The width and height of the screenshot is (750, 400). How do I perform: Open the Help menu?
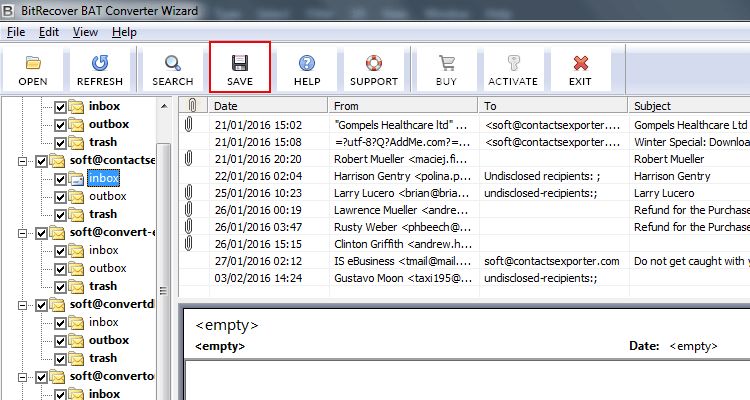124,32
